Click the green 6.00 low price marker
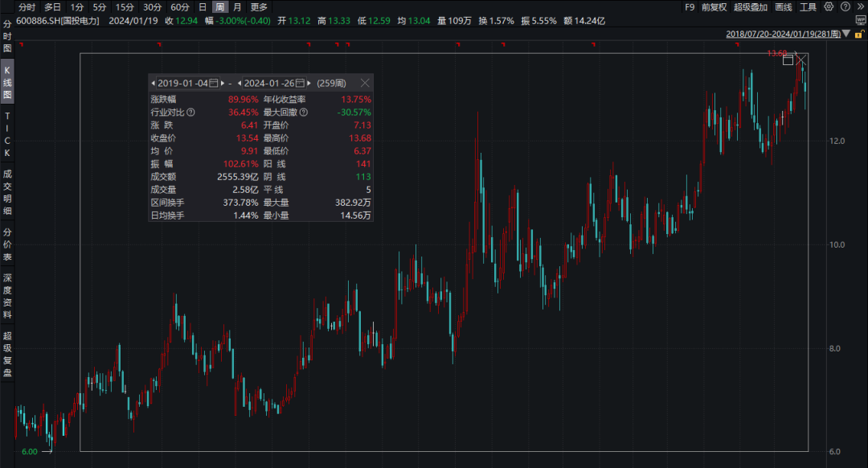 (x=30, y=451)
